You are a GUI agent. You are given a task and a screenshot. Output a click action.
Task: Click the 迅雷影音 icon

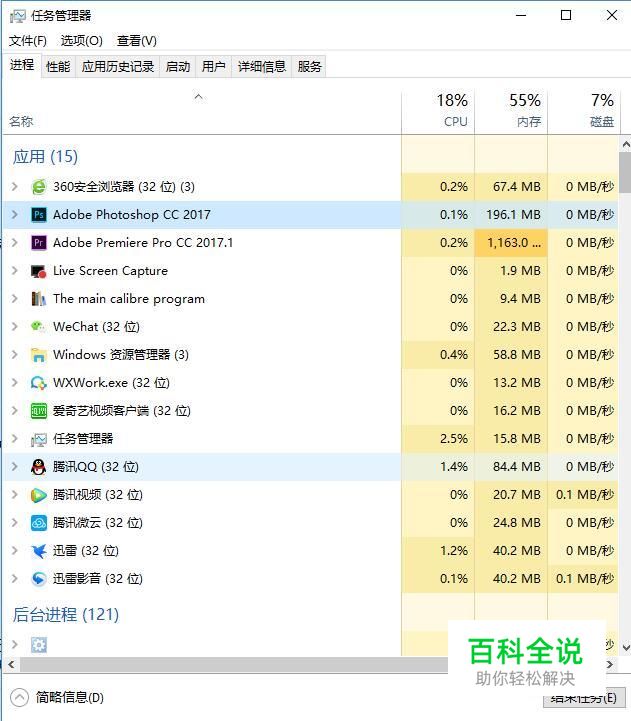pos(39,579)
